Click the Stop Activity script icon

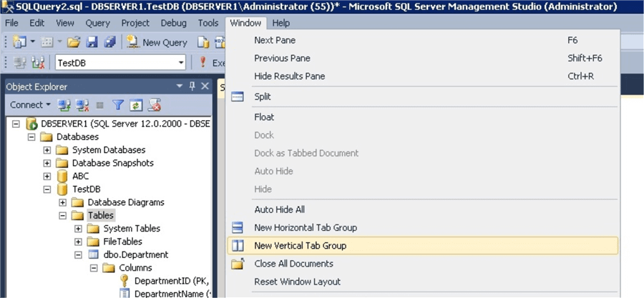tap(155, 105)
